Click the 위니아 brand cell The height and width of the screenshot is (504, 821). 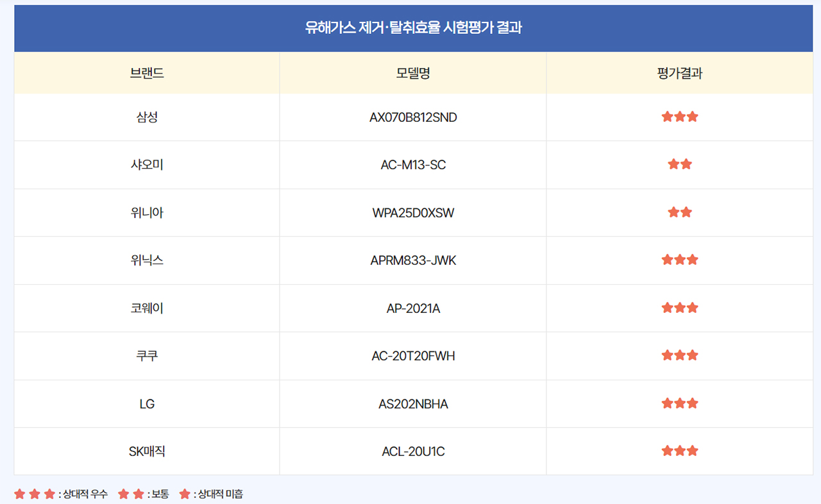tap(147, 213)
